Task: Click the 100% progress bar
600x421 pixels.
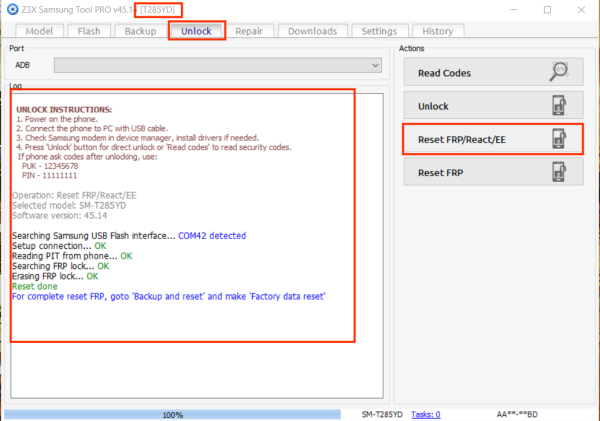Action: pyautogui.click(x=172, y=414)
